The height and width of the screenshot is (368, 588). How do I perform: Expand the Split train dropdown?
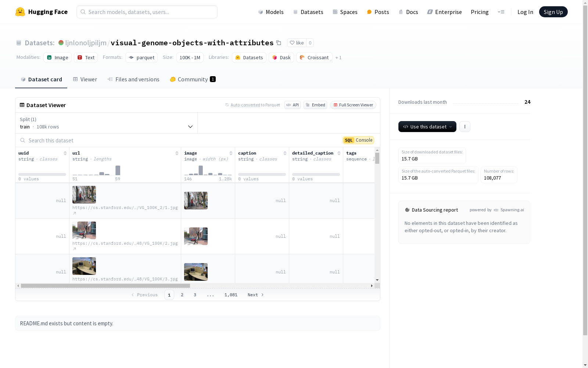[x=107, y=123]
